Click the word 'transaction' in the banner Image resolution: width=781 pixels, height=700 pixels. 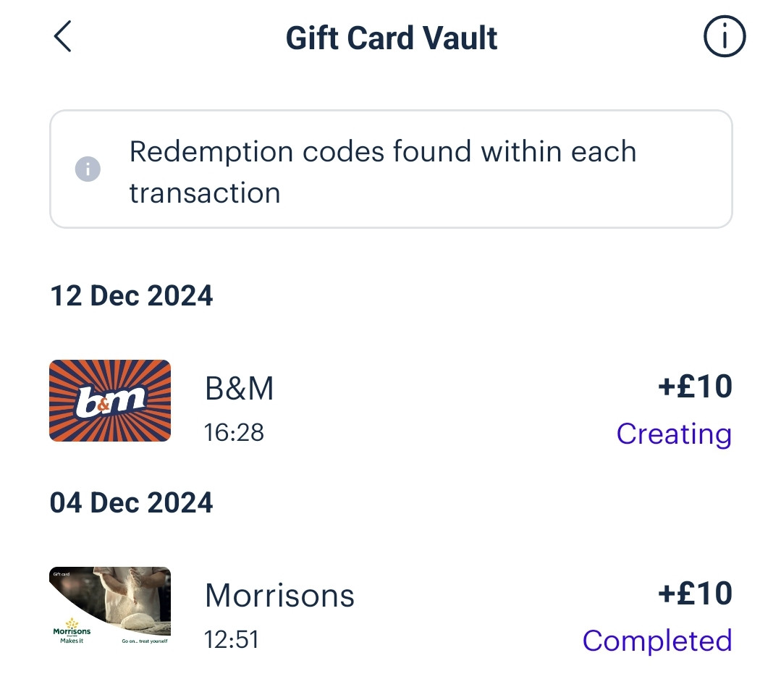205,193
